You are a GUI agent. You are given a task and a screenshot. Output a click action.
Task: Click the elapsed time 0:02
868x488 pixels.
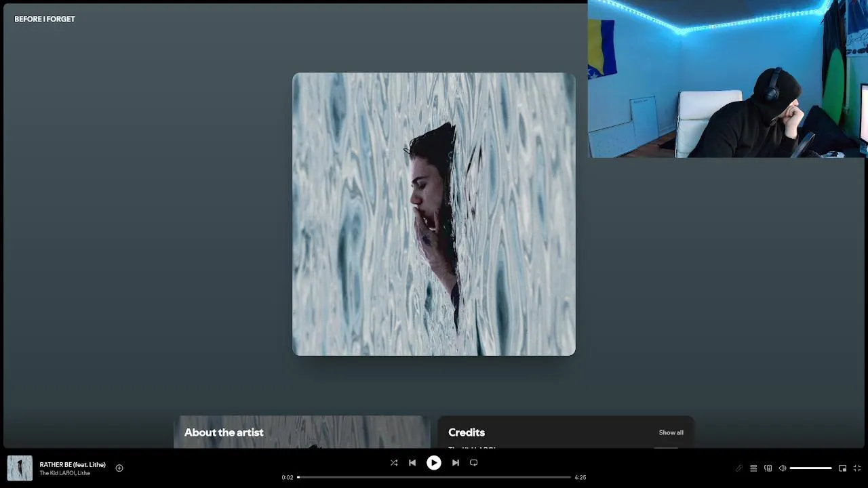288,477
